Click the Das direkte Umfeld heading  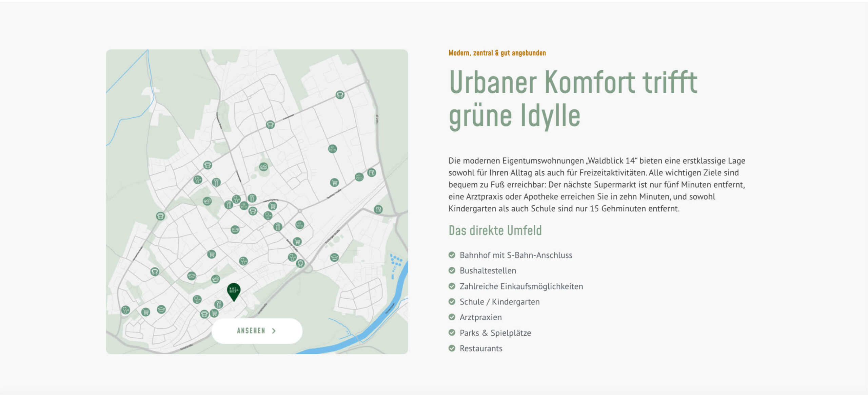[x=495, y=231]
